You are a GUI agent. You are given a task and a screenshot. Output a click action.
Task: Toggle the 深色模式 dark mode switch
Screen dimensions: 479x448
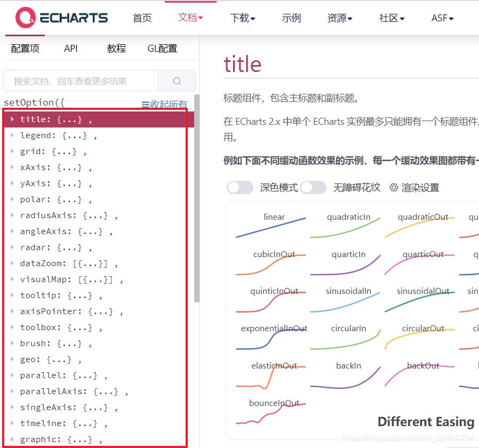tap(239, 187)
